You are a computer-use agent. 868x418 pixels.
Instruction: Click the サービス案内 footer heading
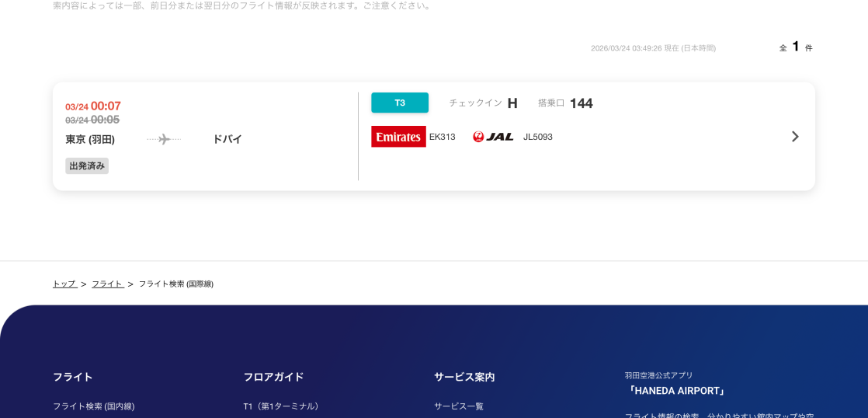pos(464,377)
